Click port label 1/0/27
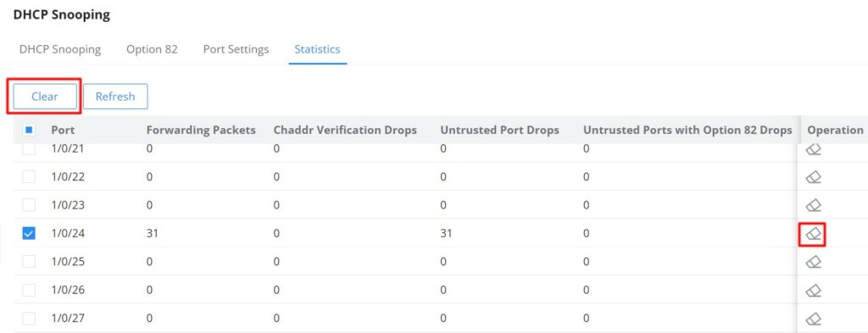This screenshot has height=333, width=868. point(68,318)
